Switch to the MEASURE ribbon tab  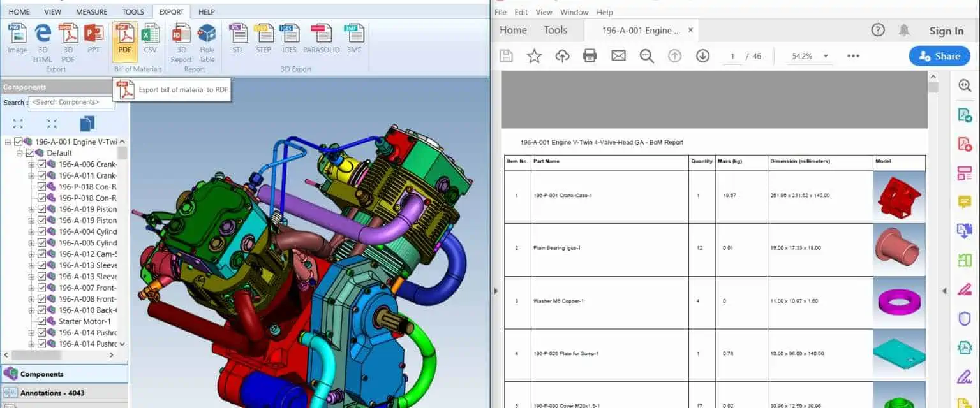coord(91,12)
